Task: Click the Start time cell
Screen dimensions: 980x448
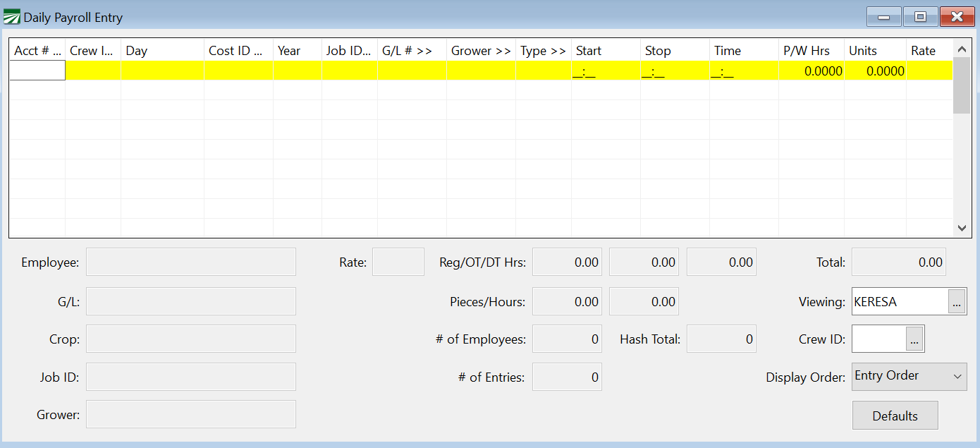Action: click(605, 71)
